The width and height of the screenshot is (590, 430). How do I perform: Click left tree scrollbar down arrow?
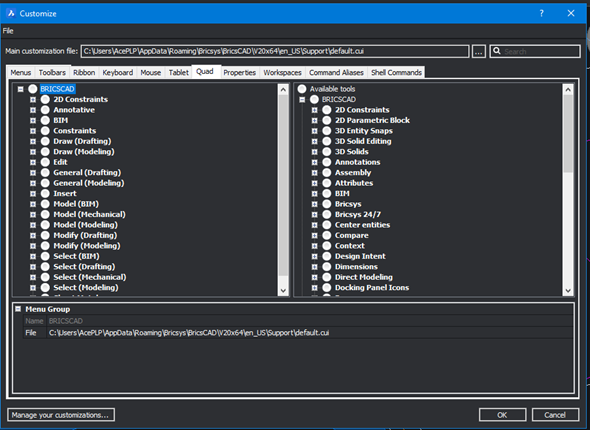pos(283,290)
